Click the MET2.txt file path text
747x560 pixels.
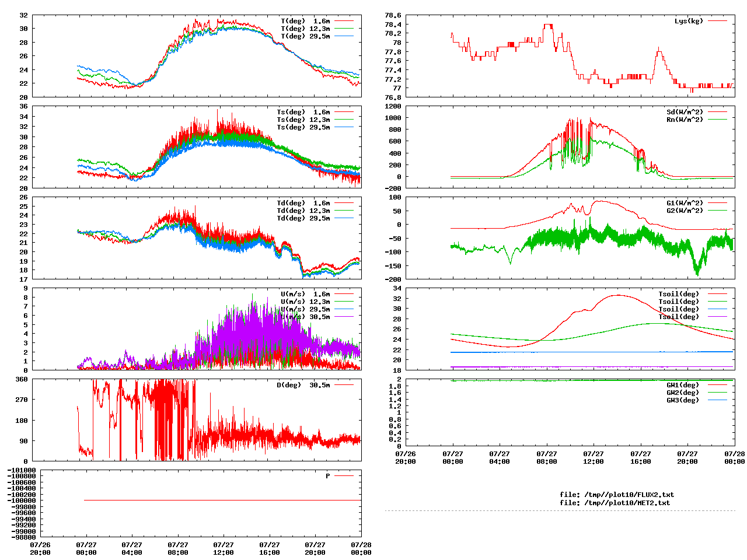(615, 502)
